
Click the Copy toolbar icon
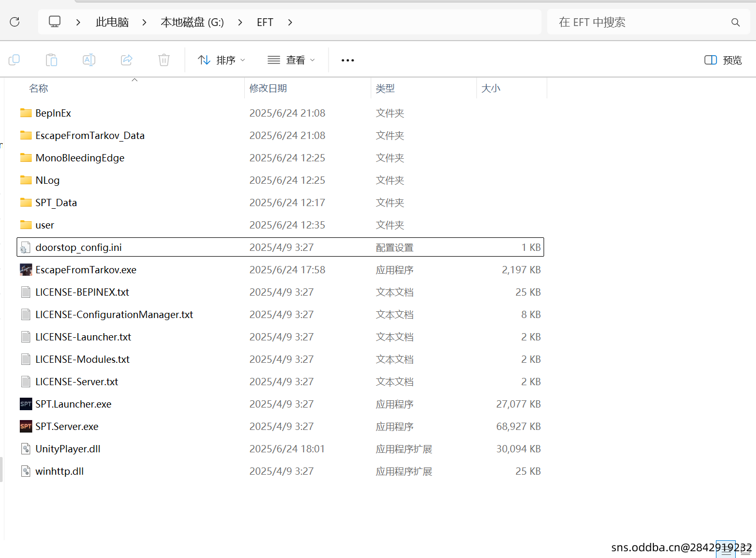click(14, 60)
